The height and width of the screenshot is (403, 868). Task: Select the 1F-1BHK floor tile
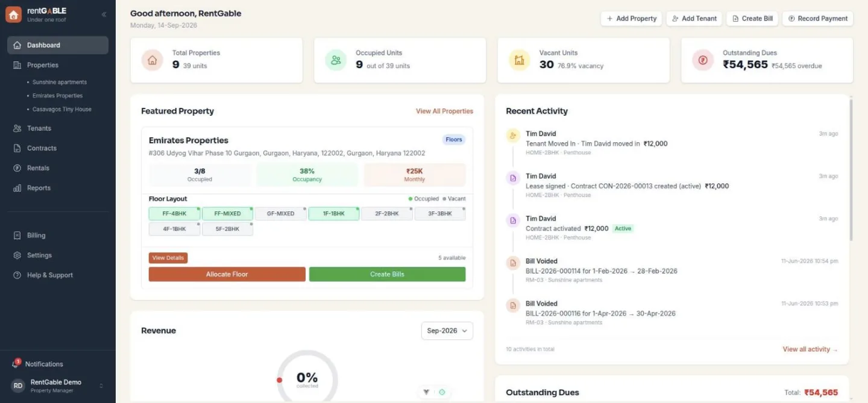(x=334, y=214)
